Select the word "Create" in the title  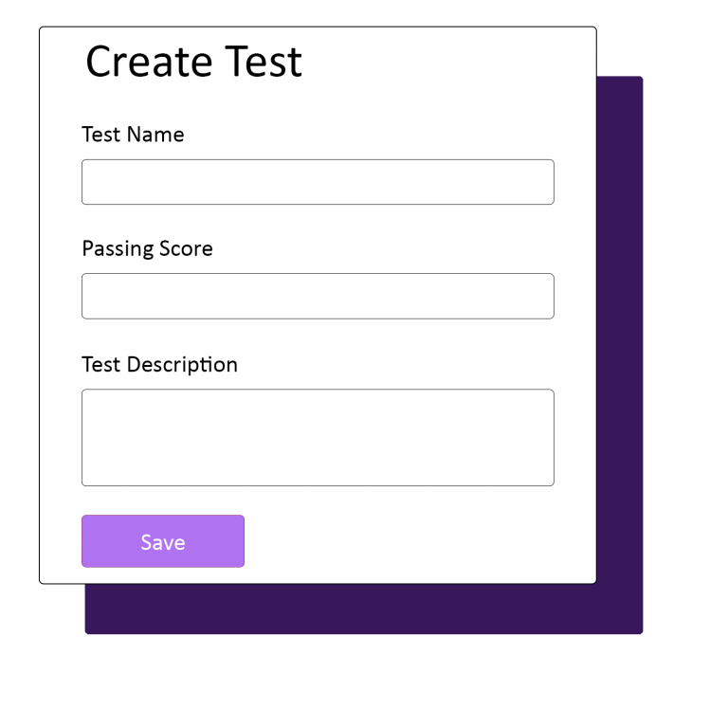tap(149, 62)
